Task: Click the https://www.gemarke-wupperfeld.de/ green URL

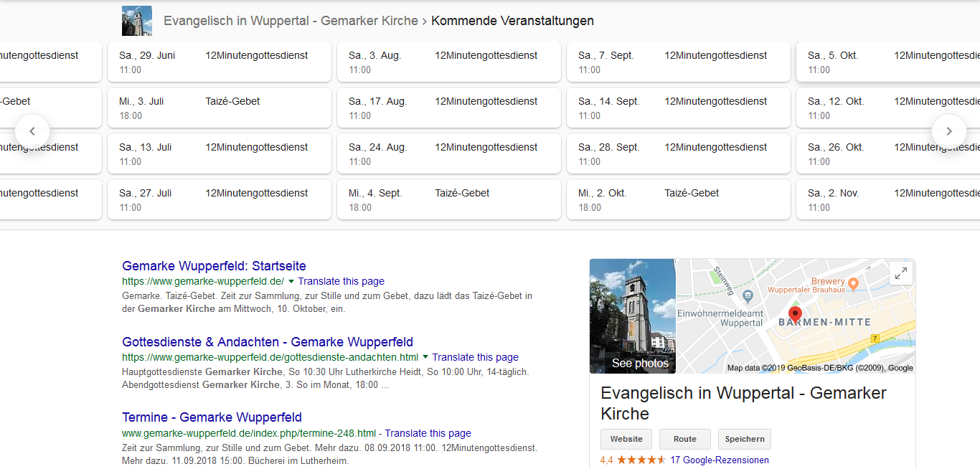Action: [203, 281]
